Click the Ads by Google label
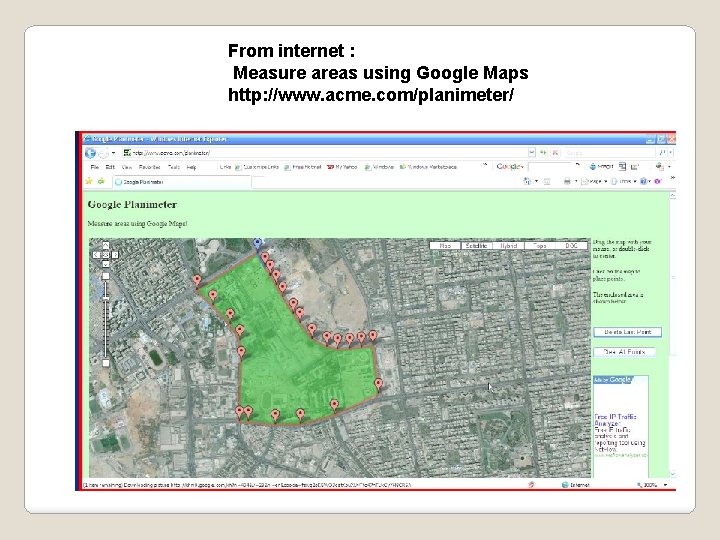Image resolution: width=720 pixels, height=540 pixels. coord(613,379)
